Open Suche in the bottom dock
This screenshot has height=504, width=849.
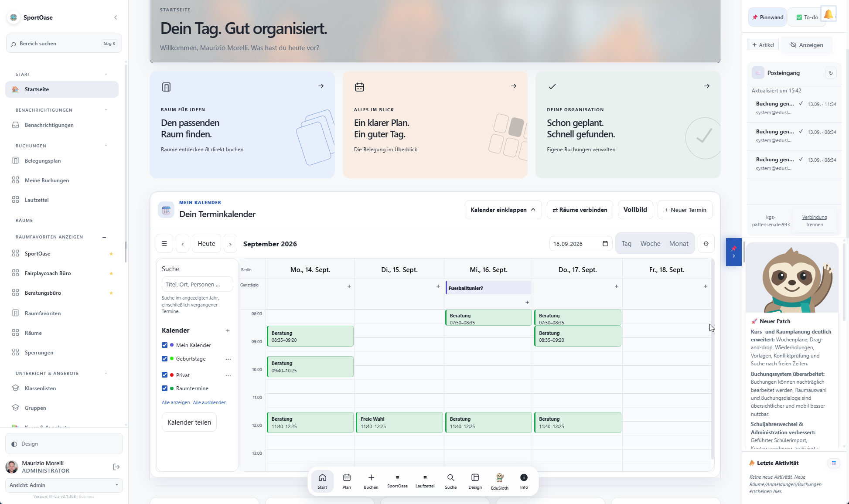point(451,481)
